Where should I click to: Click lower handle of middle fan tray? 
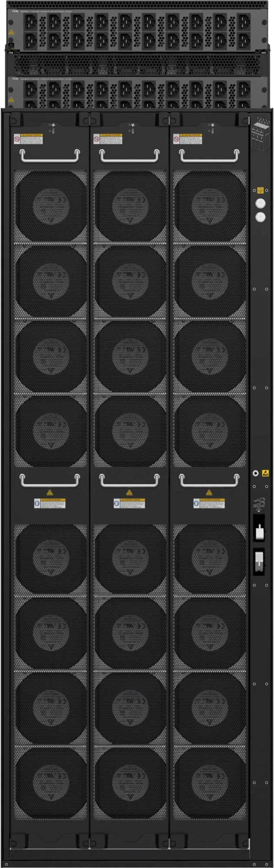pyautogui.click(x=130, y=480)
